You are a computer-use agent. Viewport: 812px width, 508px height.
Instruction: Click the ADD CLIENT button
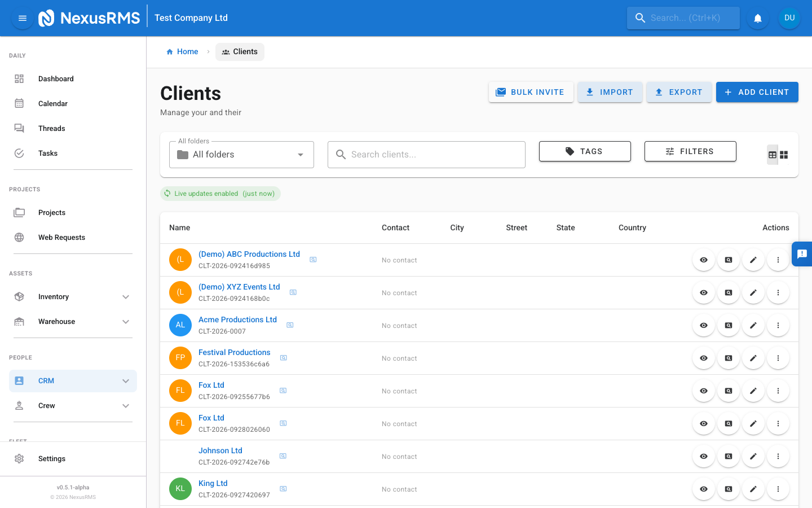click(757, 92)
